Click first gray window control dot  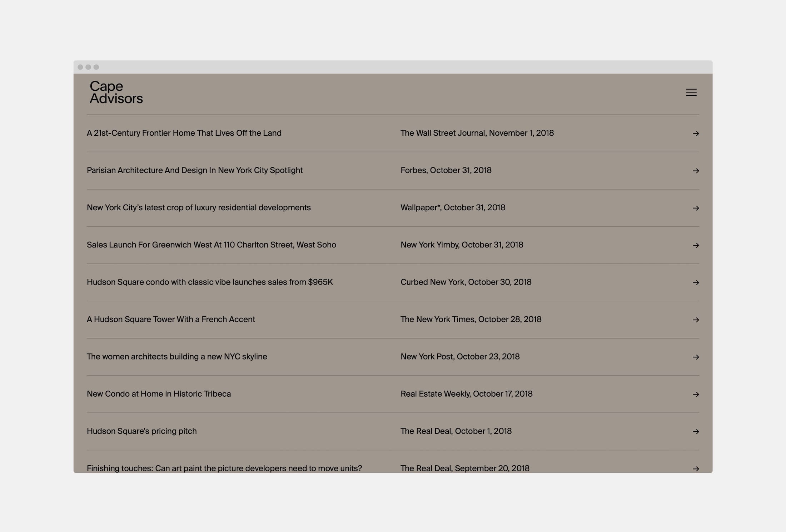coord(80,67)
